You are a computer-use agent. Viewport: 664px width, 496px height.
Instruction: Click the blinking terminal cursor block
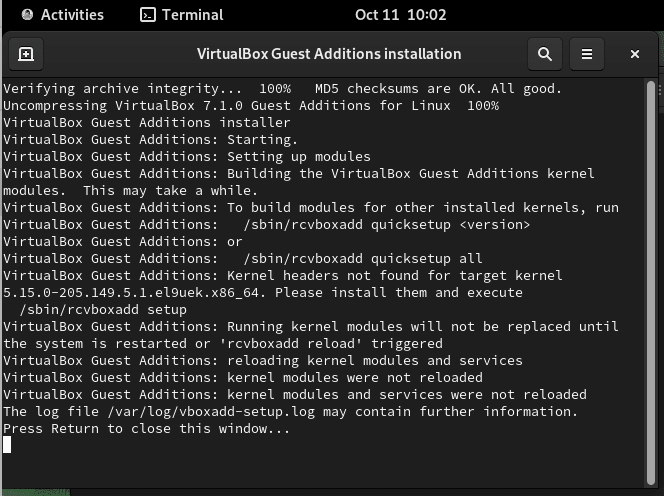7,445
